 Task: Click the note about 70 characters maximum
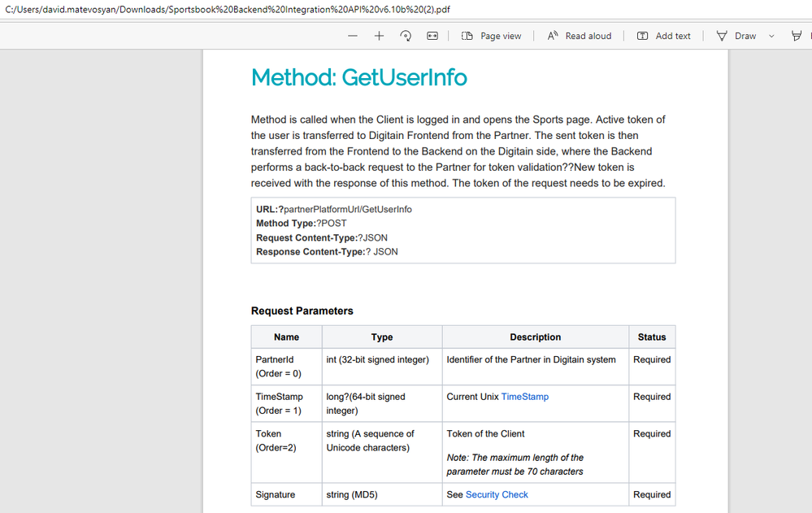coord(515,465)
